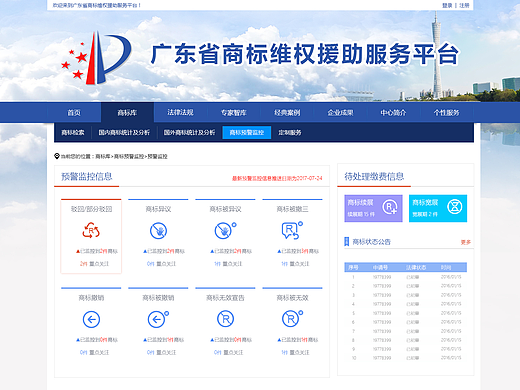Click the 商标异议 card title
The width and height of the screenshot is (520, 390).
click(158, 209)
